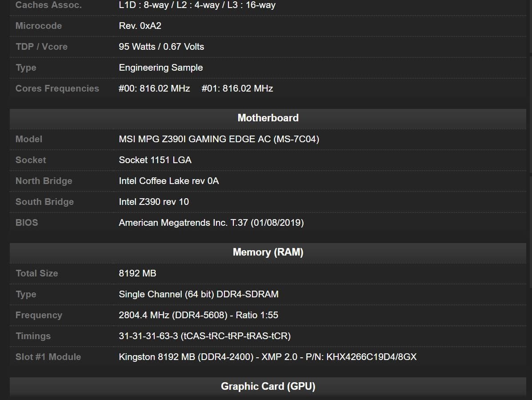Viewport: 532px width, 400px height.
Task: Click the Cores Frequencies row label
Action: (x=57, y=88)
